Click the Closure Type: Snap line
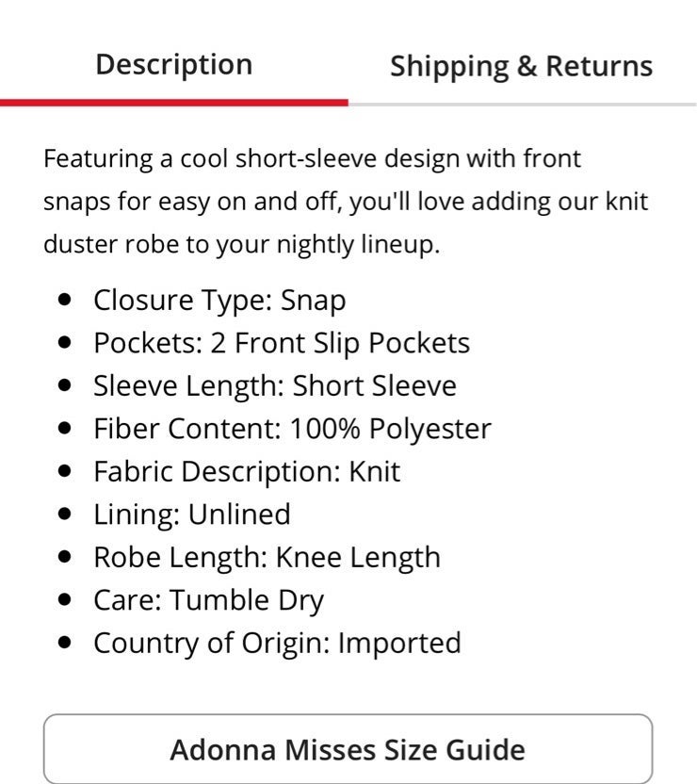697x784 pixels. [x=219, y=301]
